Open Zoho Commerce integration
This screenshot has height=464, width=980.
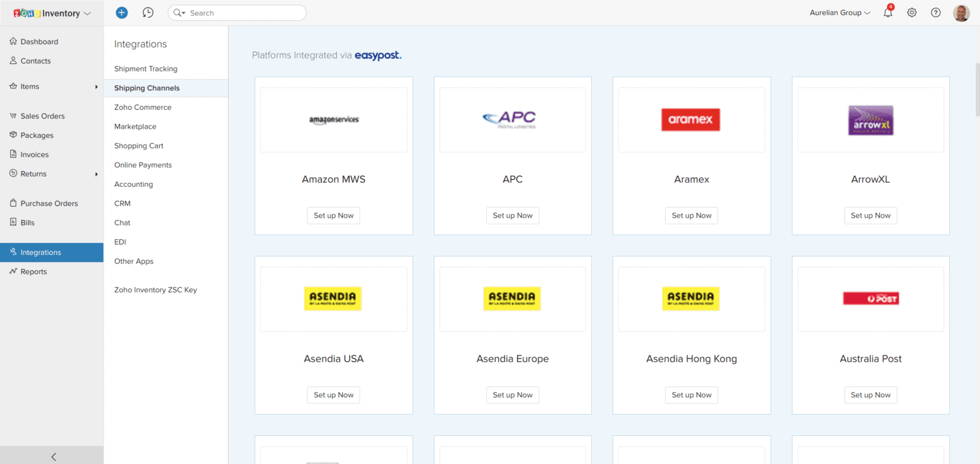(x=143, y=107)
